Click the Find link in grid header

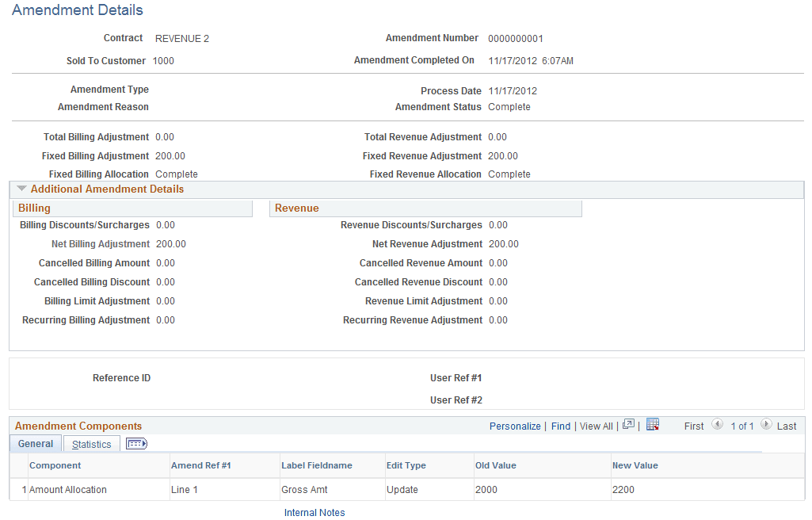click(560, 425)
